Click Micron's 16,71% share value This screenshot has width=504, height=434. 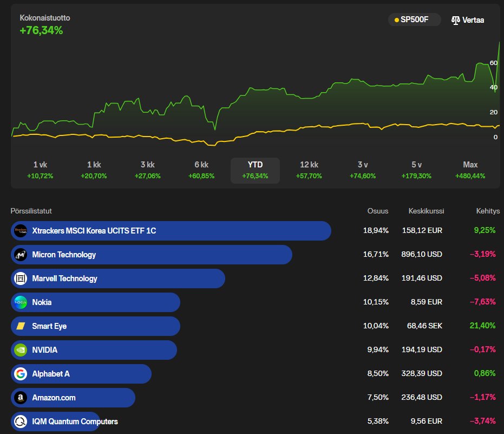pyautogui.click(x=376, y=254)
